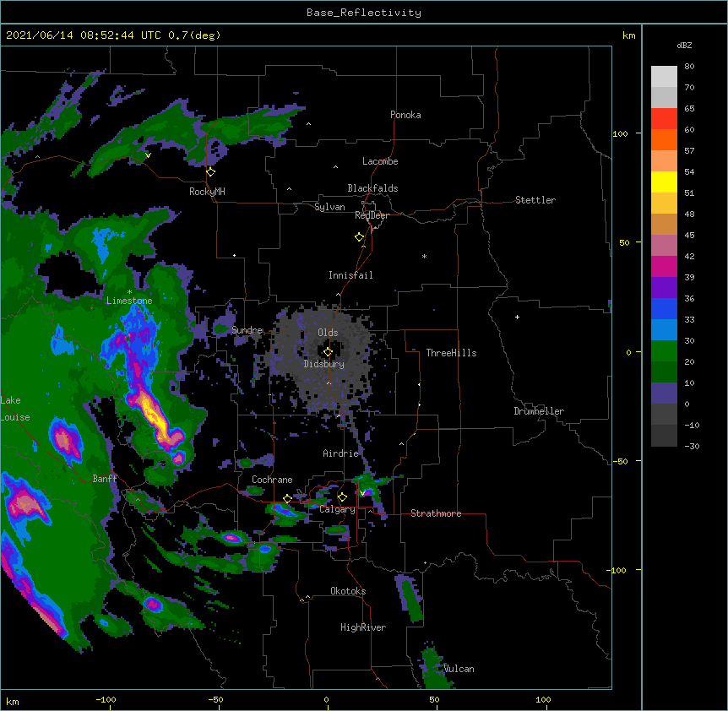The image size is (728, 711).
Task: Click the white plus marker west of Drumheller
Action: click(517, 317)
